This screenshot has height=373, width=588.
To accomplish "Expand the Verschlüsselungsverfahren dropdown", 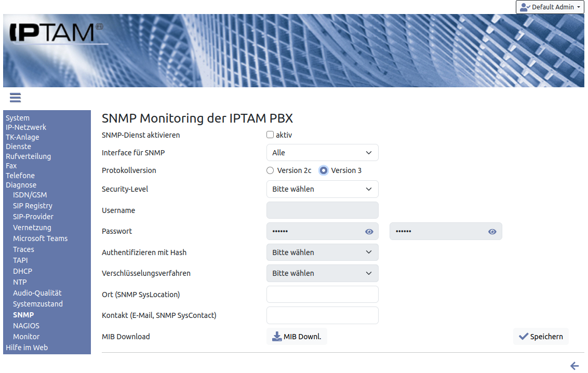I will (x=322, y=273).
